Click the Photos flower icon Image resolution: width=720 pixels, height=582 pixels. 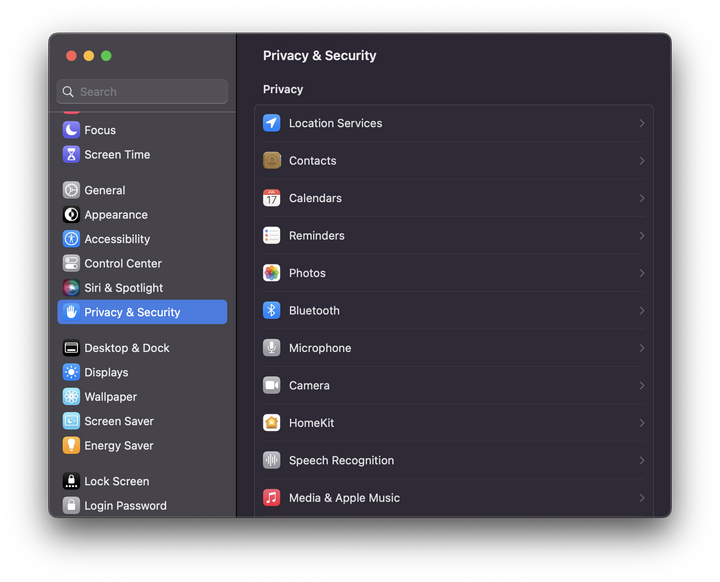coord(271,273)
